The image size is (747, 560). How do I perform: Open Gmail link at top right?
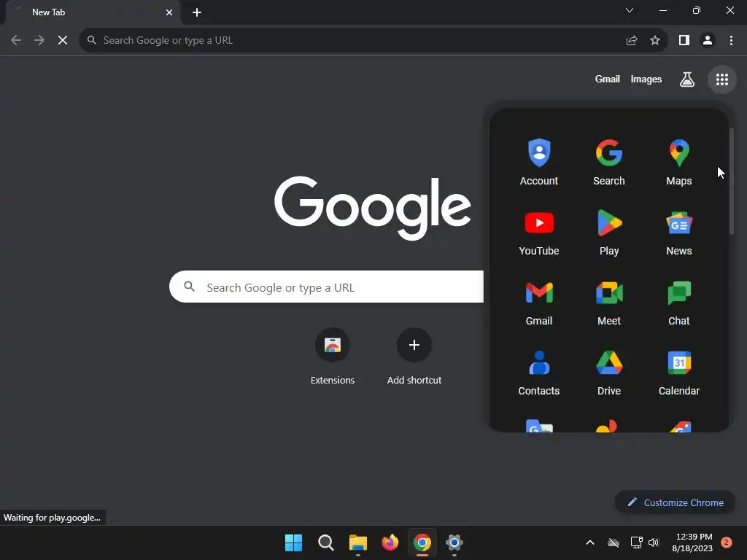(x=607, y=79)
